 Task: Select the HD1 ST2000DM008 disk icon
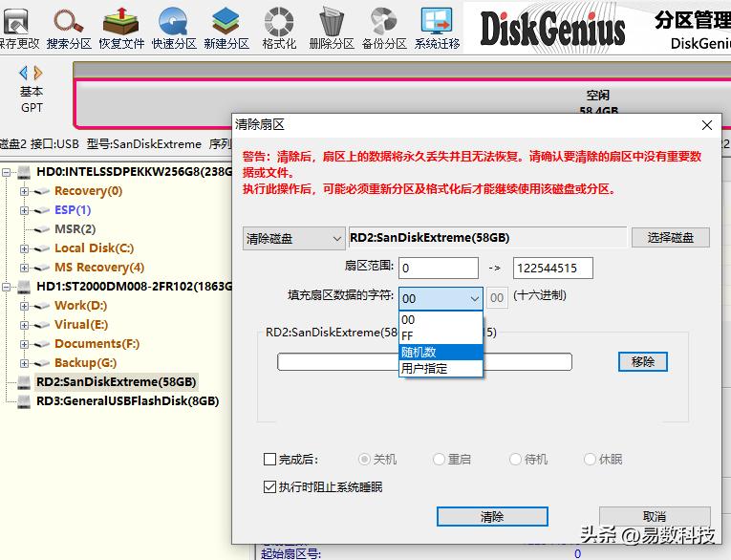[x=24, y=287]
